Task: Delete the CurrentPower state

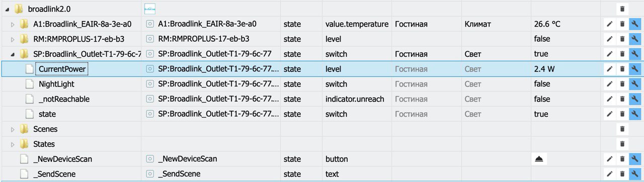Action: click(x=622, y=69)
